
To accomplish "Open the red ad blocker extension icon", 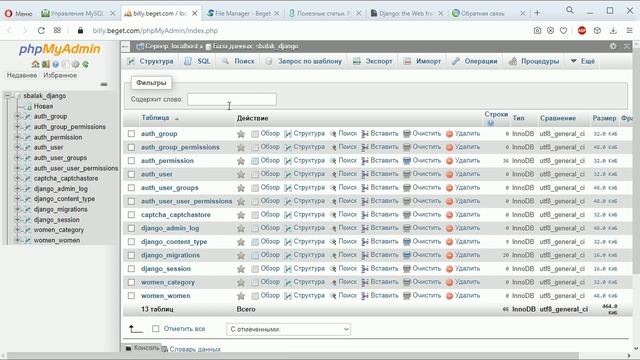I will pos(582,31).
